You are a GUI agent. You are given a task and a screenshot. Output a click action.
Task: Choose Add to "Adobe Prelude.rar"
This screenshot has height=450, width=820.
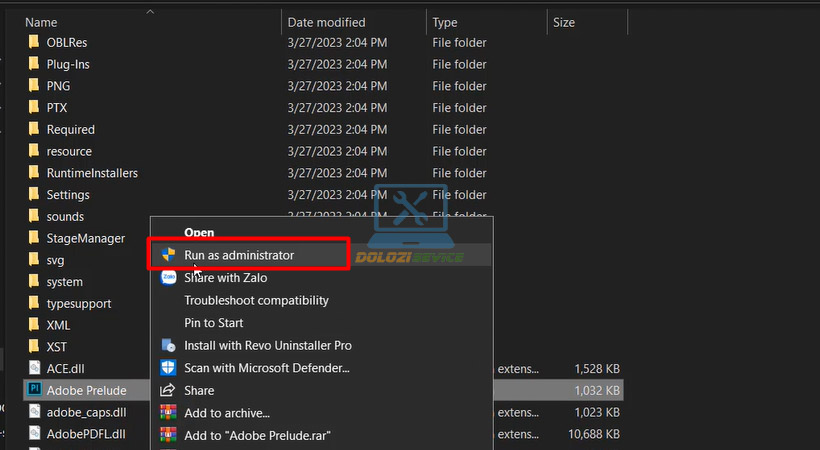pyautogui.click(x=257, y=435)
